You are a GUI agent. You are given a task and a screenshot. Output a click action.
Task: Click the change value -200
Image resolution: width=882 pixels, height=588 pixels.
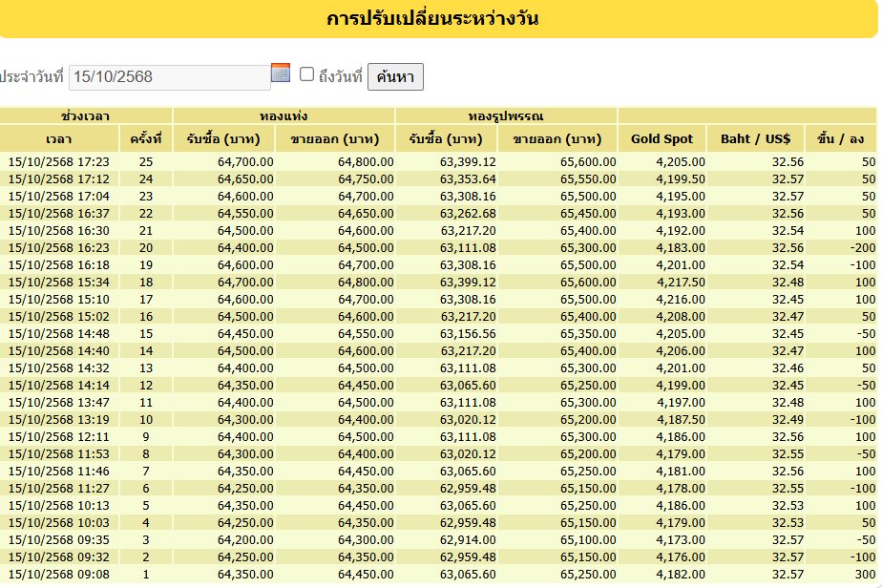[x=862, y=247]
